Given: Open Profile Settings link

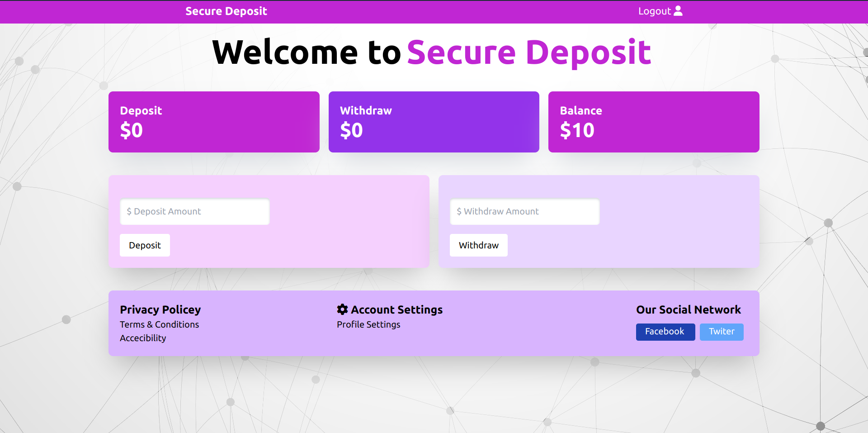Looking at the screenshot, I should click(x=368, y=324).
